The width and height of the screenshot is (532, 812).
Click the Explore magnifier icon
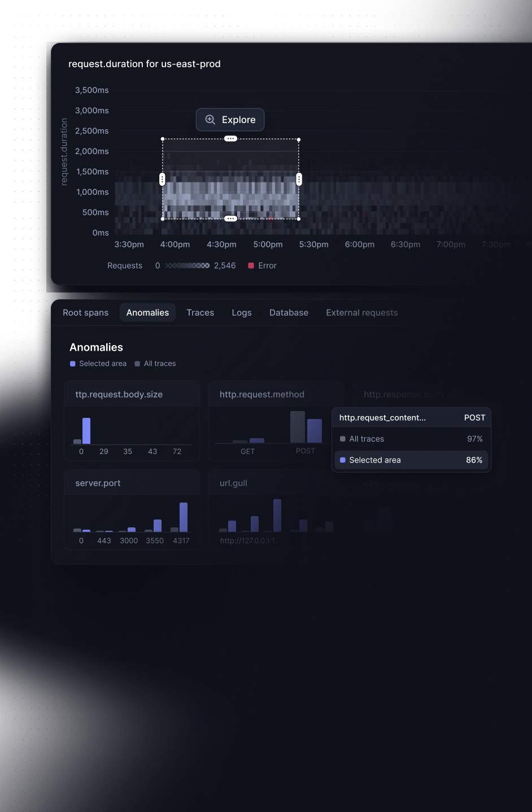tap(210, 120)
